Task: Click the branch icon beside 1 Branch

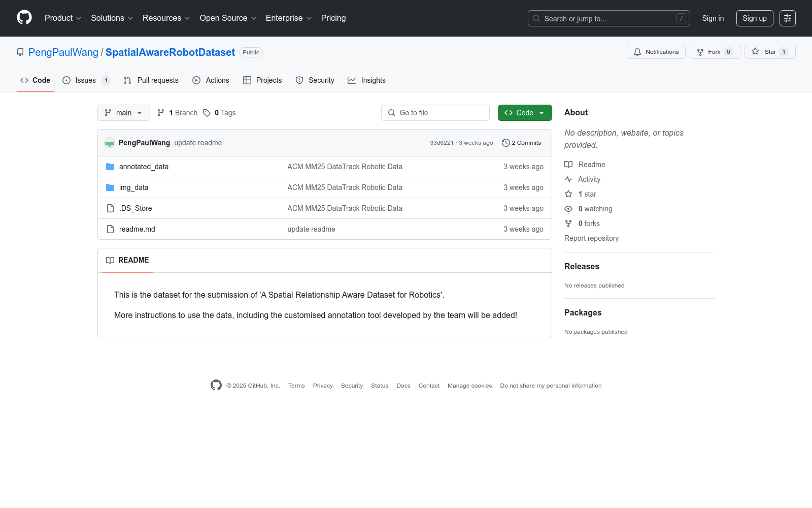Action: tap(161, 113)
